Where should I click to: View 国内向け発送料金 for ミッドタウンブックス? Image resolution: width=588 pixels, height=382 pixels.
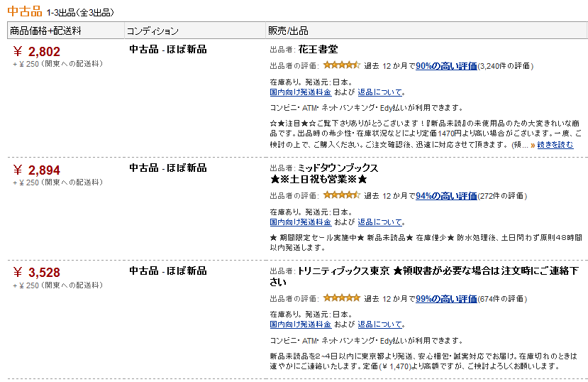pos(300,222)
